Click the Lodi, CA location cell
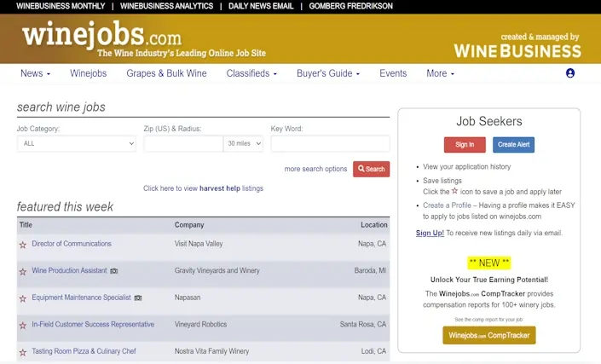601x364 pixels. (x=373, y=351)
